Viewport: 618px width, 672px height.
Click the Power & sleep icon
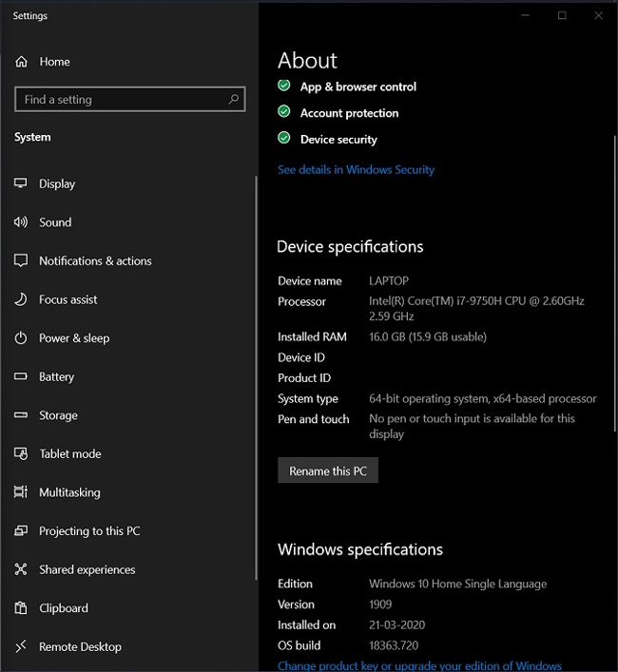(x=21, y=337)
